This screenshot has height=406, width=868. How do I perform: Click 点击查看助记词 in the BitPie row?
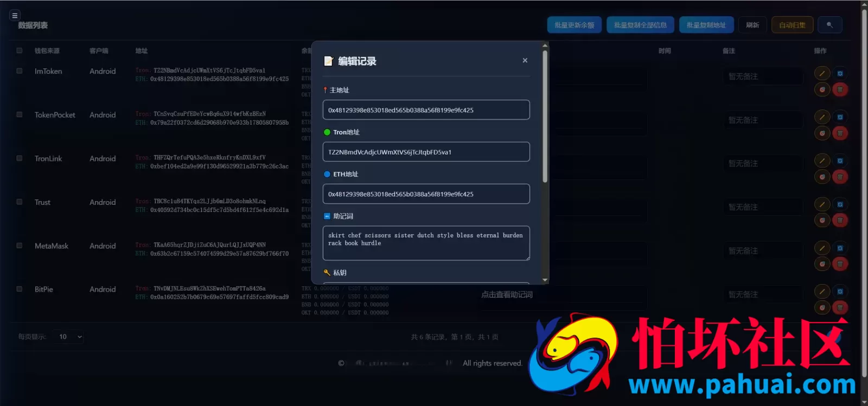click(507, 294)
